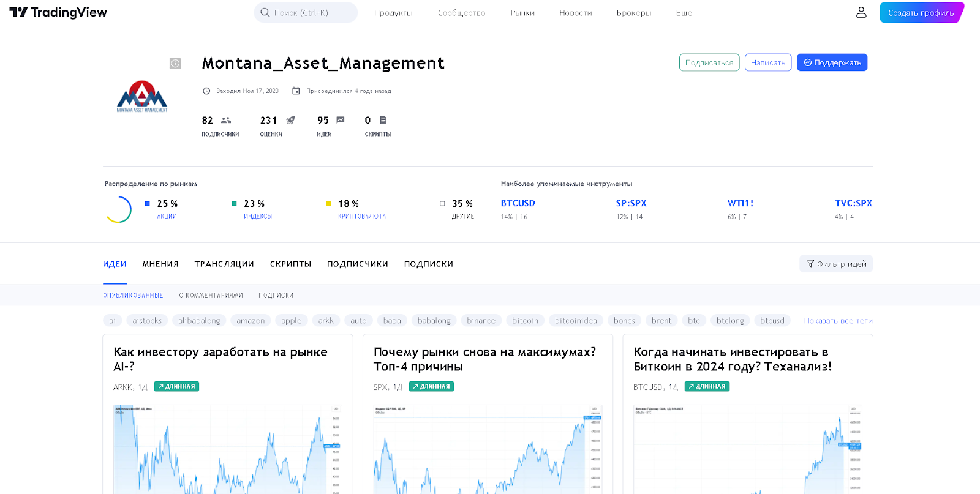980x494 pixels.
Task: Select the btcusd tag
Action: click(772, 320)
